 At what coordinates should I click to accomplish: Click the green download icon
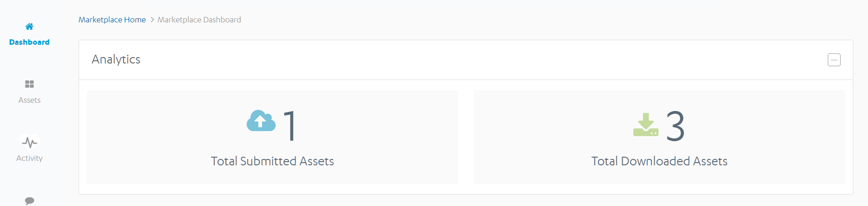tap(646, 125)
